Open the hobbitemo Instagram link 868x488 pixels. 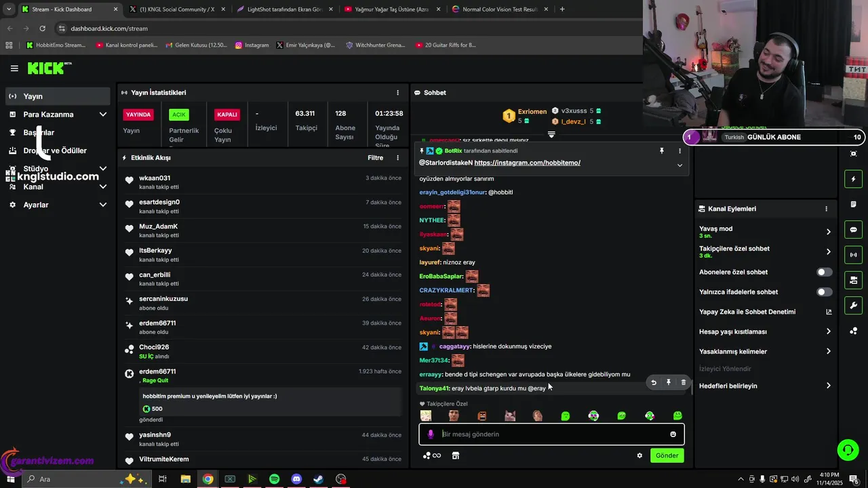coord(527,163)
